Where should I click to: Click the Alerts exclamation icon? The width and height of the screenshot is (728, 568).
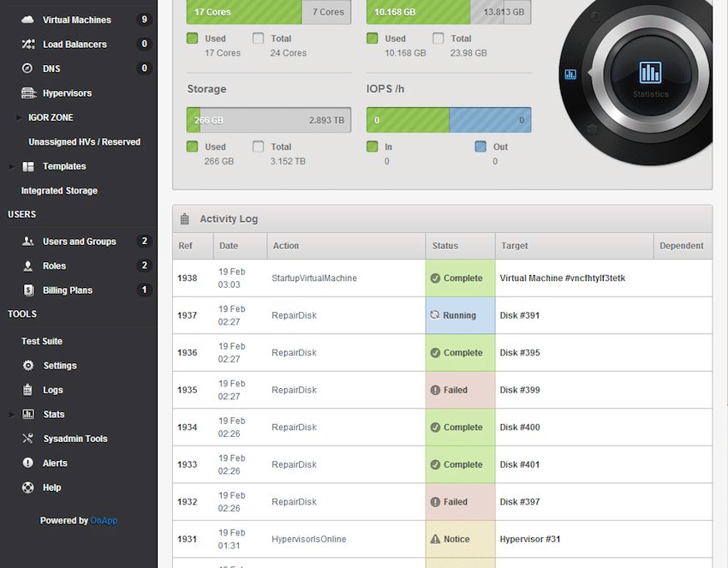point(28,463)
